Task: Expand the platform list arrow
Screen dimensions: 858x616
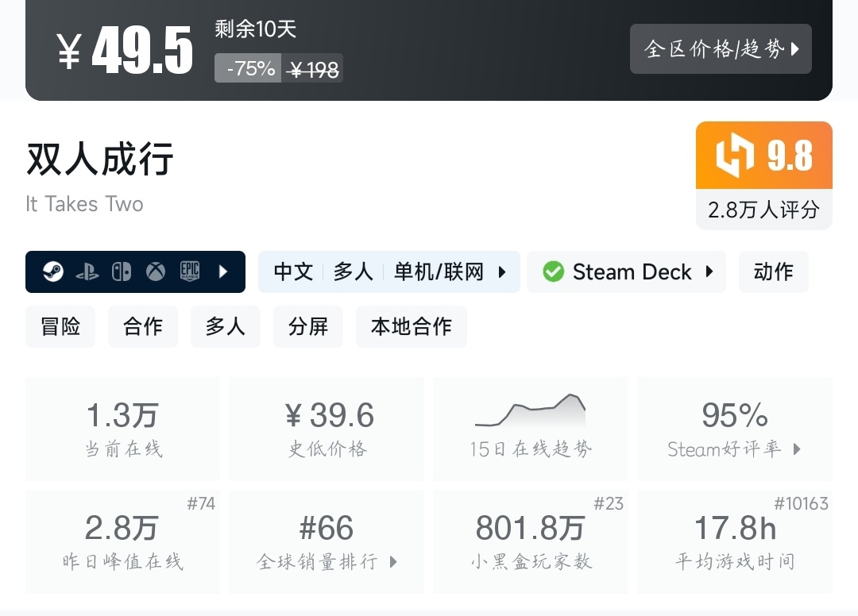Action: pos(223,272)
